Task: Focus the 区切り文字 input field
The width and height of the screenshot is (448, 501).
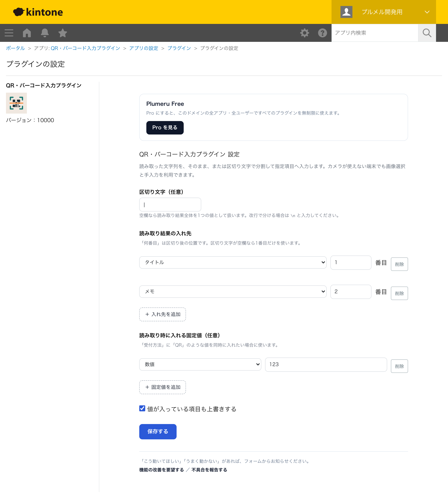Action: click(170, 204)
